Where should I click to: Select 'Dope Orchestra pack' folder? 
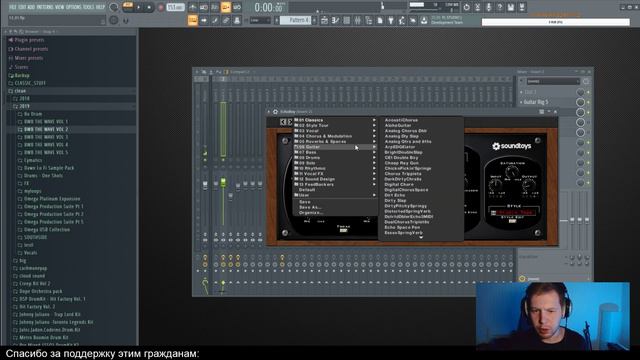(x=41, y=291)
